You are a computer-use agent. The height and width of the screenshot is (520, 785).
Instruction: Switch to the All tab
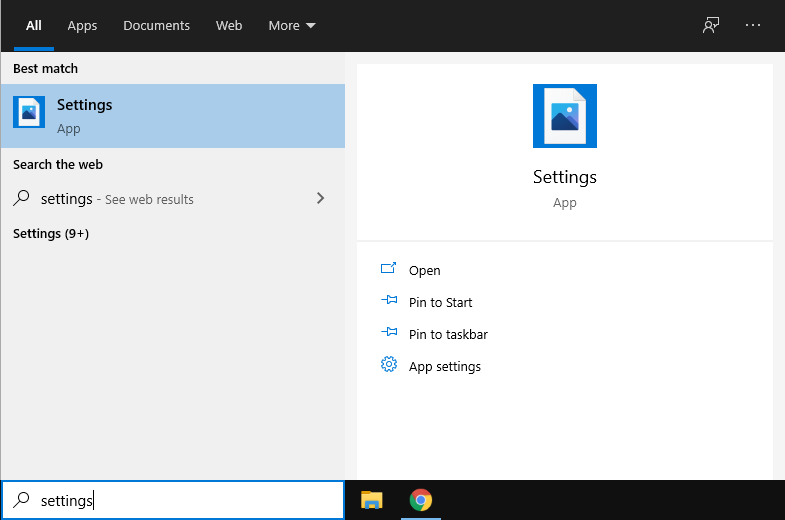[x=34, y=26]
